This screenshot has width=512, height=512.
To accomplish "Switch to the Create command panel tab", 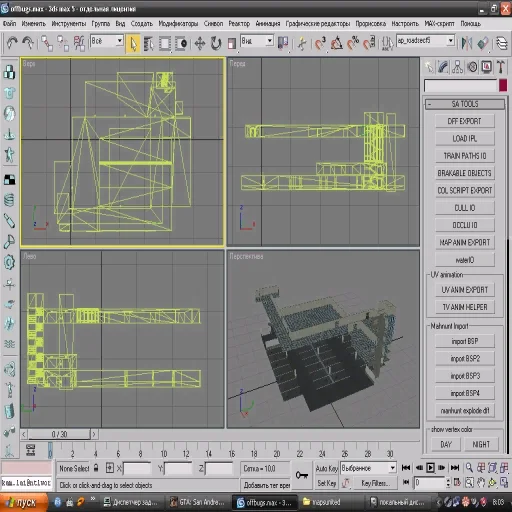I will 429,67.
